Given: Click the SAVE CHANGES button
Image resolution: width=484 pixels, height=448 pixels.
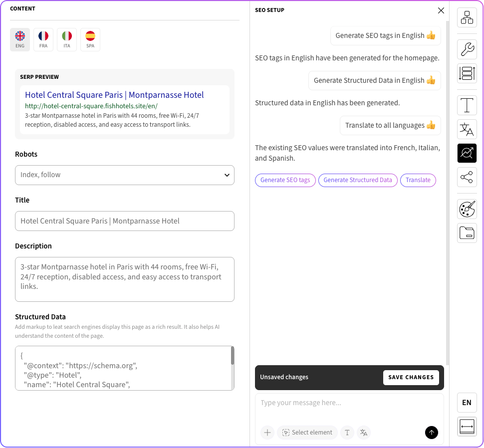Looking at the screenshot, I should tap(411, 377).
